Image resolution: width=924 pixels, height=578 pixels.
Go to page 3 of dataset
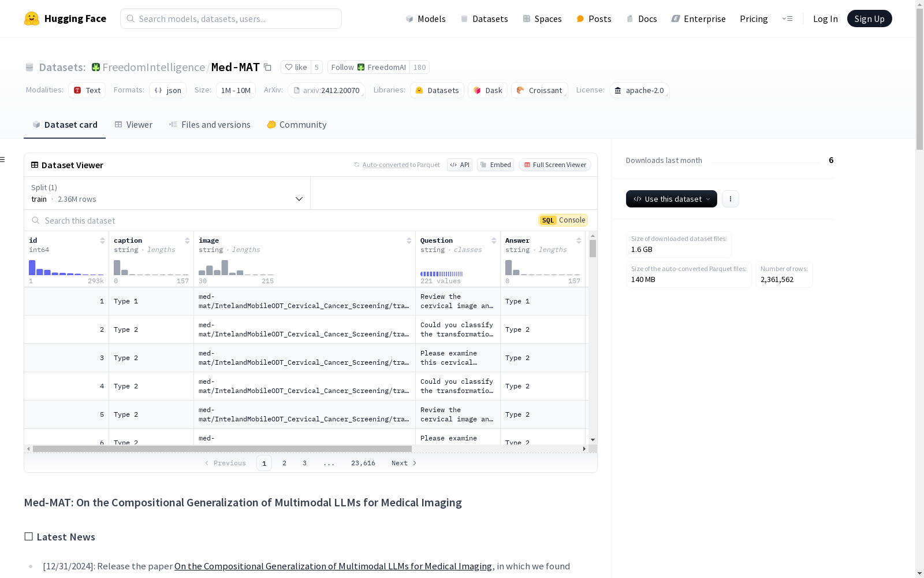[x=304, y=463]
